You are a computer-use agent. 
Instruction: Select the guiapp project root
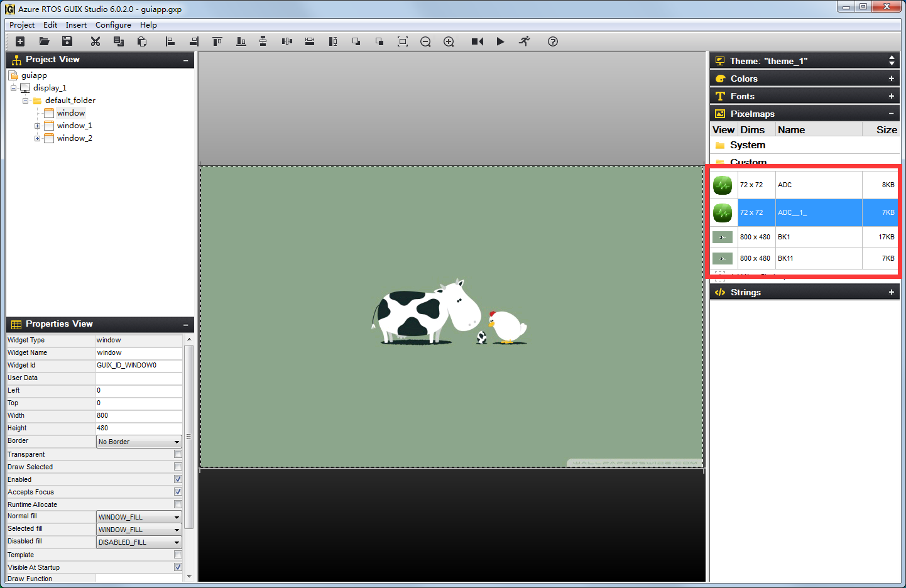pos(34,75)
